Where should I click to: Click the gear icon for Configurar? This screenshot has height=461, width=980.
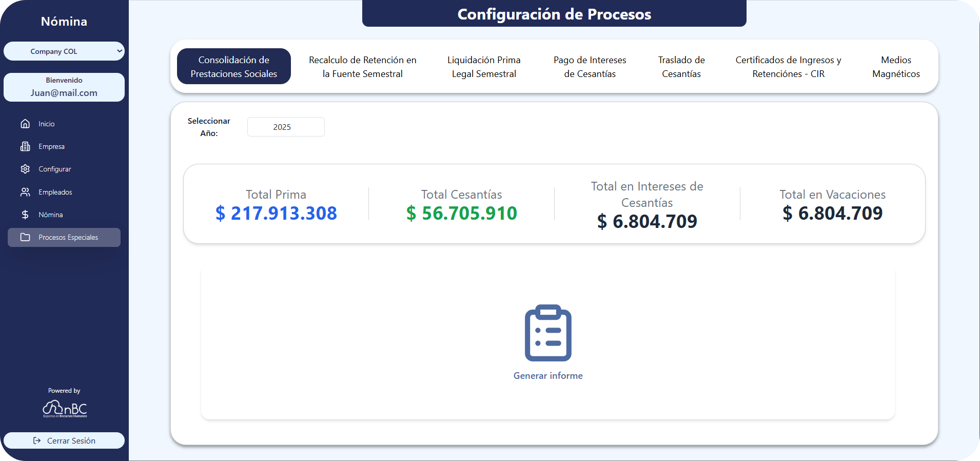coord(25,169)
